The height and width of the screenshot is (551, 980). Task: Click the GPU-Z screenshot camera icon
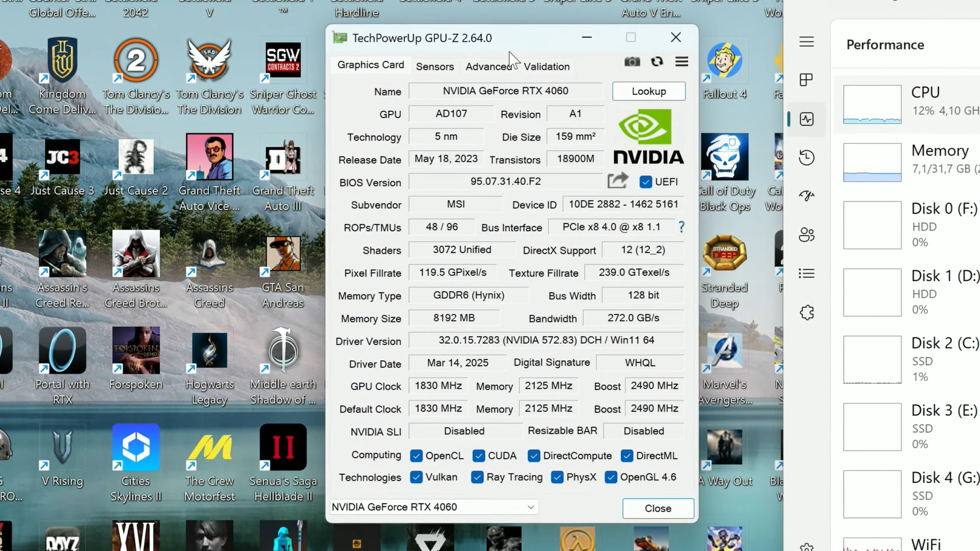(632, 62)
